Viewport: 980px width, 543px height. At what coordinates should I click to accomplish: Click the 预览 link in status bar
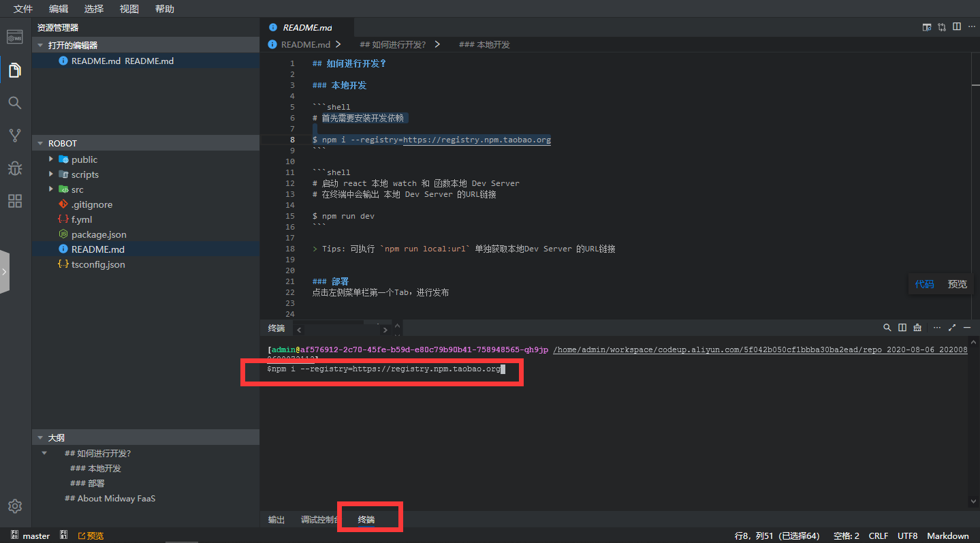(91, 536)
